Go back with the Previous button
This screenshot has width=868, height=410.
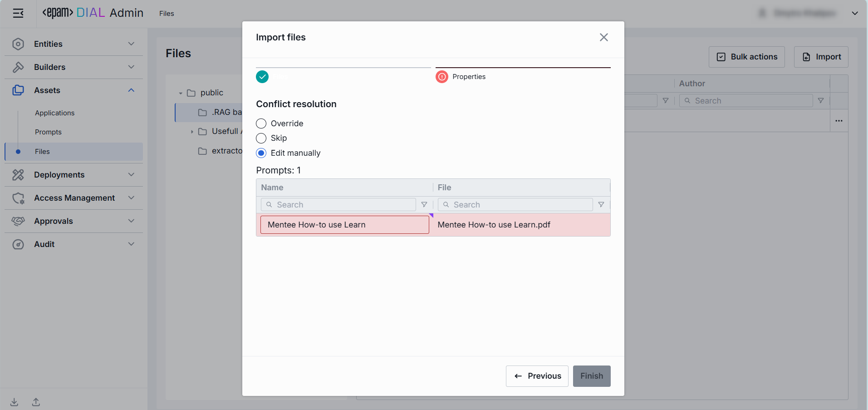pos(537,376)
